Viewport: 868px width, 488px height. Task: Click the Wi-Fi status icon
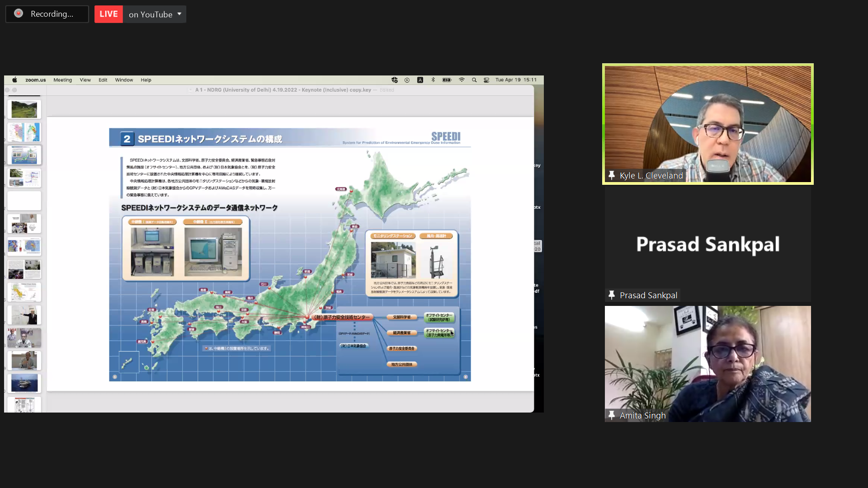pyautogui.click(x=462, y=80)
